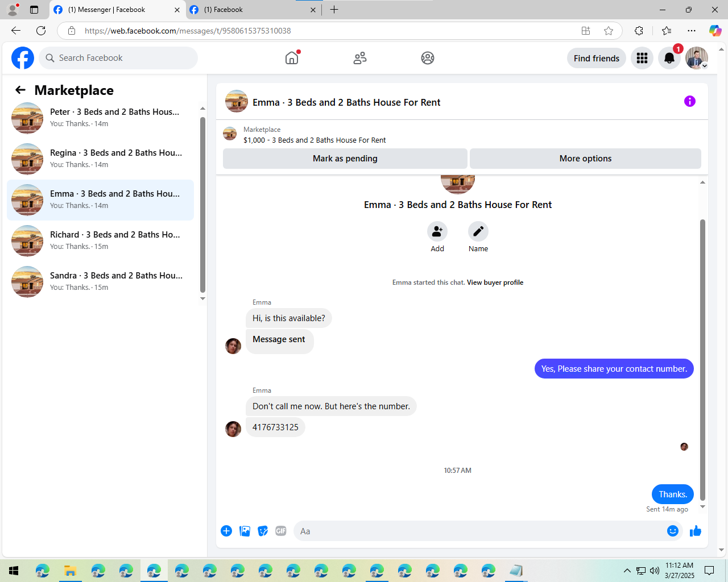This screenshot has height=582, width=728.
Task: View site information lock icon in address bar
Action: click(72, 31)
